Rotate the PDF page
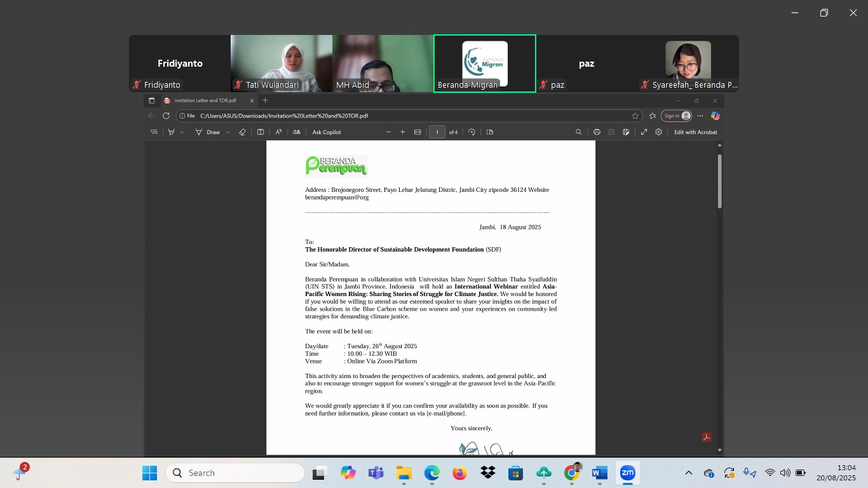The width and height of the screenshot is (868, 488). (471, 132)
